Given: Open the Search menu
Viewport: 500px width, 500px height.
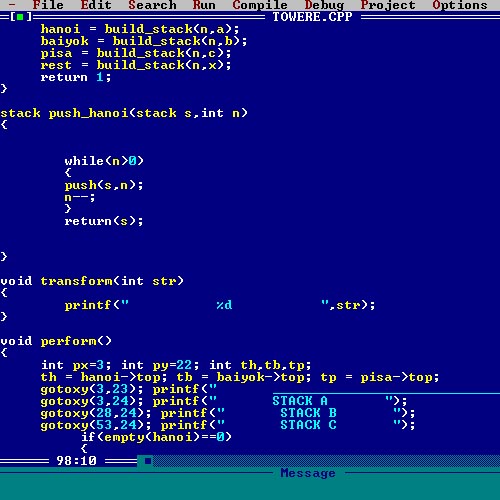Looking at the screenshot, I should click(x=152, y=5).
